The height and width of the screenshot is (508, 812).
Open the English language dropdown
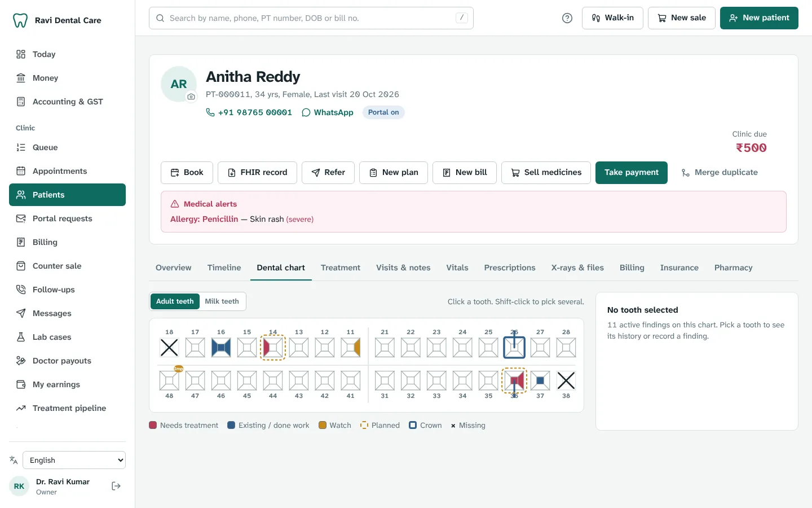click(74, 460)
